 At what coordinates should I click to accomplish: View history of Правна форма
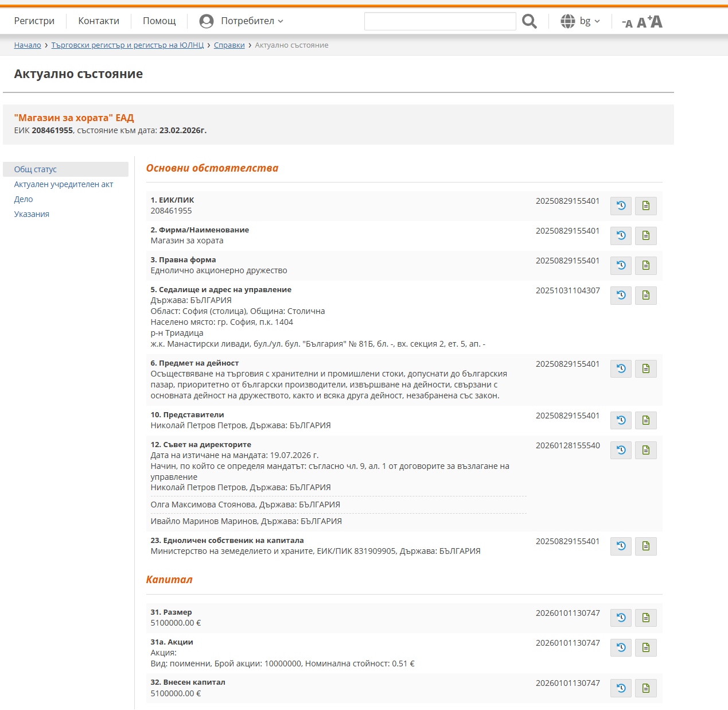tap(621, 266)
